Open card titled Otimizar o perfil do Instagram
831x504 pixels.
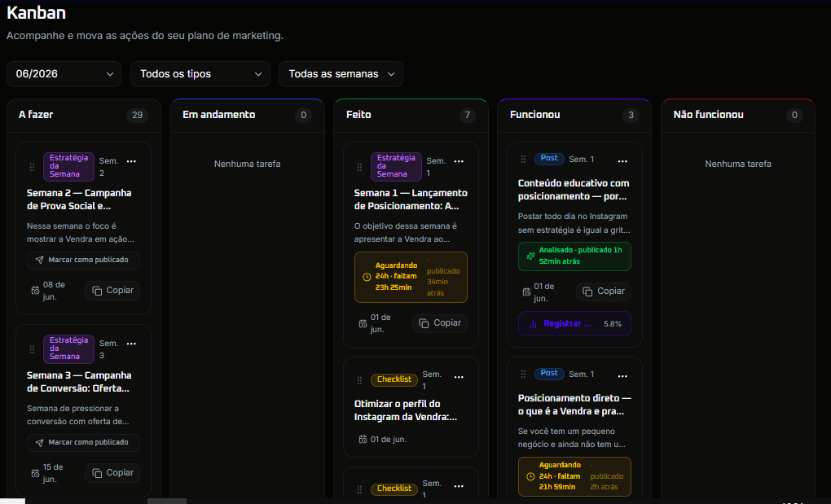pyautogui.click(x=406, y=410)
